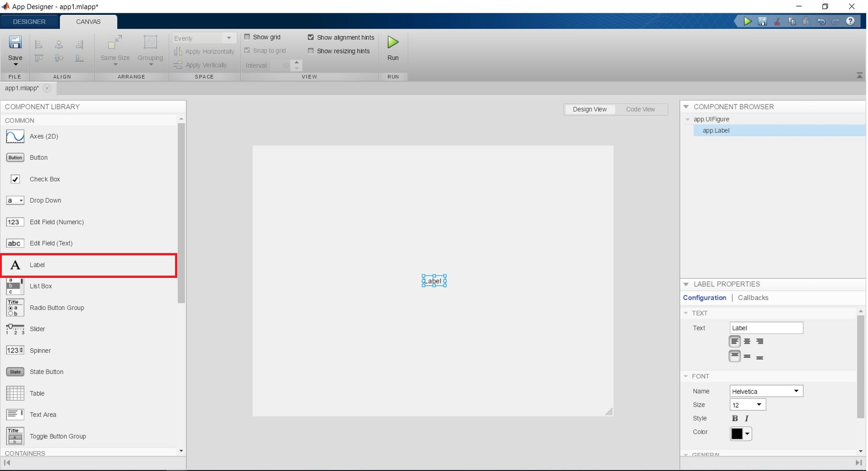
Task: Open the font Size dropdown
Action: (x=760, y=404)
